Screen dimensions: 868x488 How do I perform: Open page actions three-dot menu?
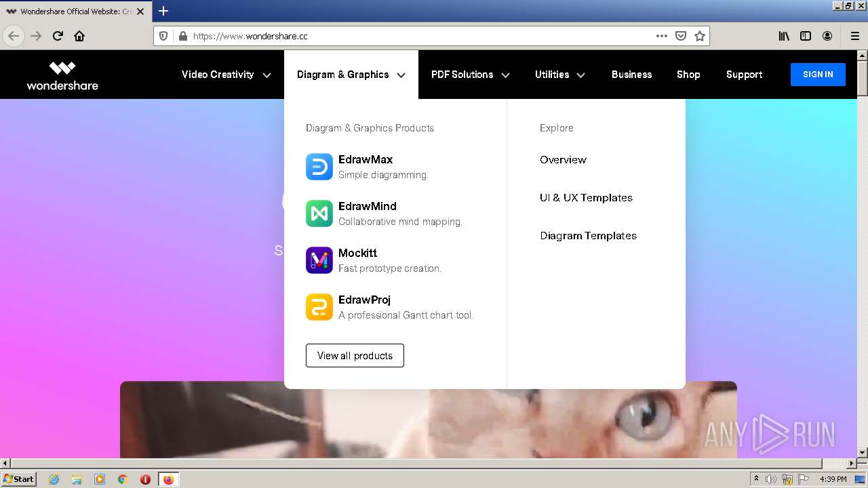[x=662, y=36]
